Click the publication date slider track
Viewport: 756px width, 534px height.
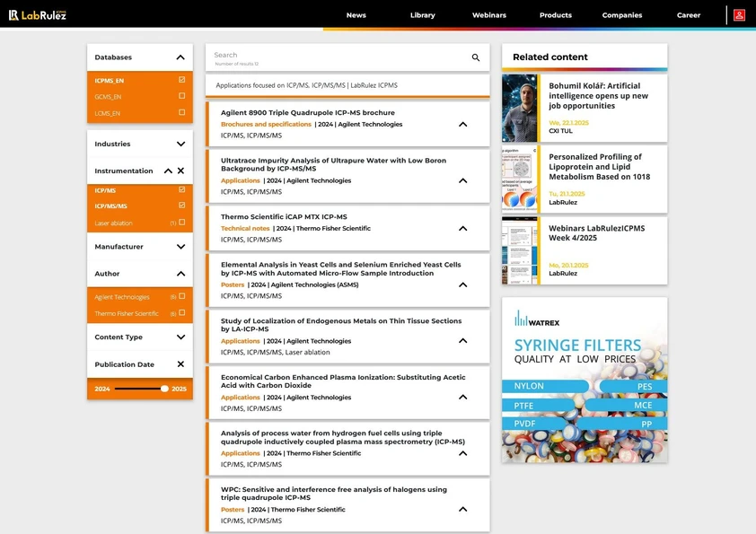(139, 389)
